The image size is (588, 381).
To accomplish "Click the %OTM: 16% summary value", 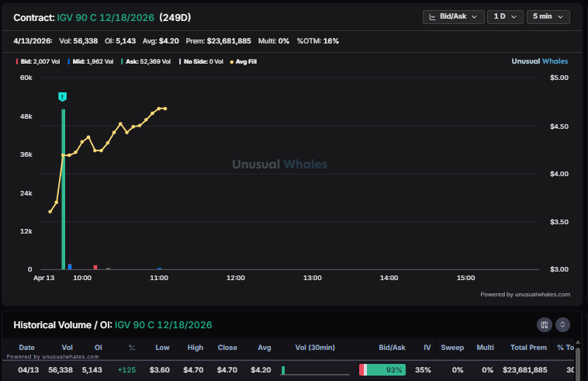I will click(x=318, y=41).
